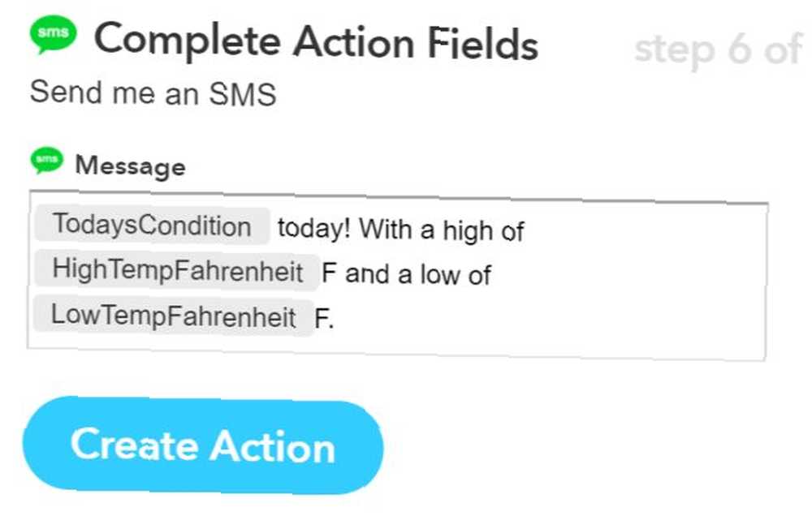The image size is (812, 516).
Task: Click the word 'Fields' in the heading
Action: click(x=483, y=44)
